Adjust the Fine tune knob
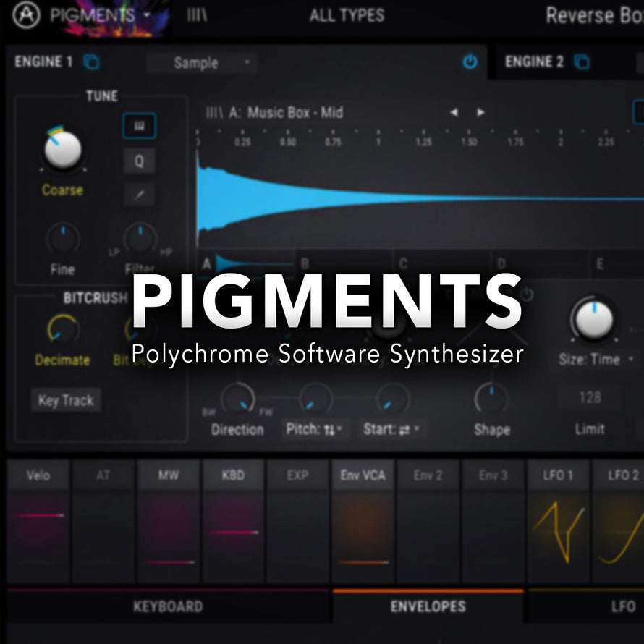 62,238
